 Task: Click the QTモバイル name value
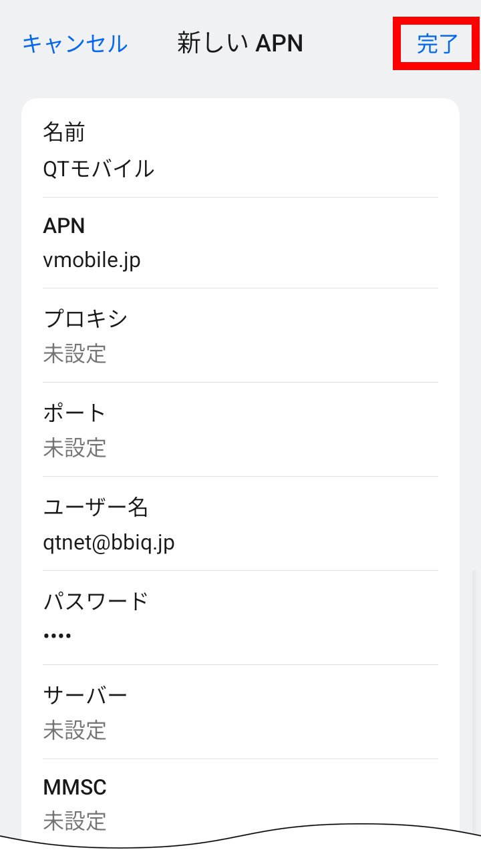(98, 169)
